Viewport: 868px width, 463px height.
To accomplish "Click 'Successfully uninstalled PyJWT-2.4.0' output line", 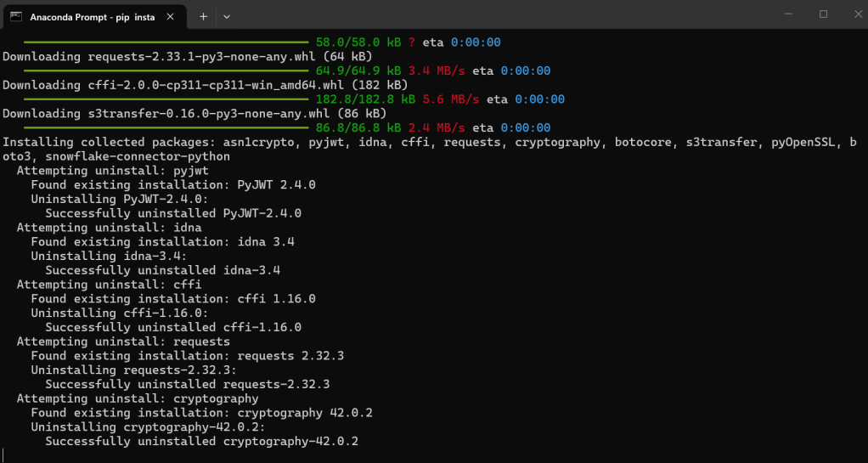I will pos(173,213).
